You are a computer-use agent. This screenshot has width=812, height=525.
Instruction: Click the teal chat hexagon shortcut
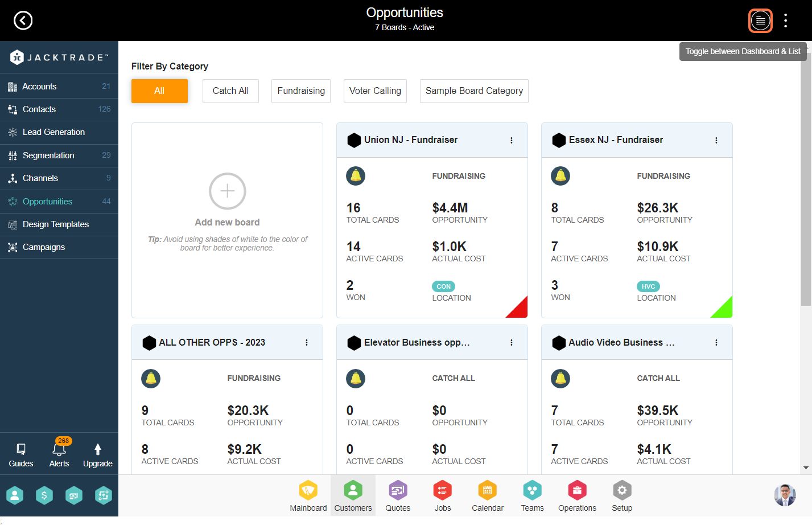tap(74, 495)
